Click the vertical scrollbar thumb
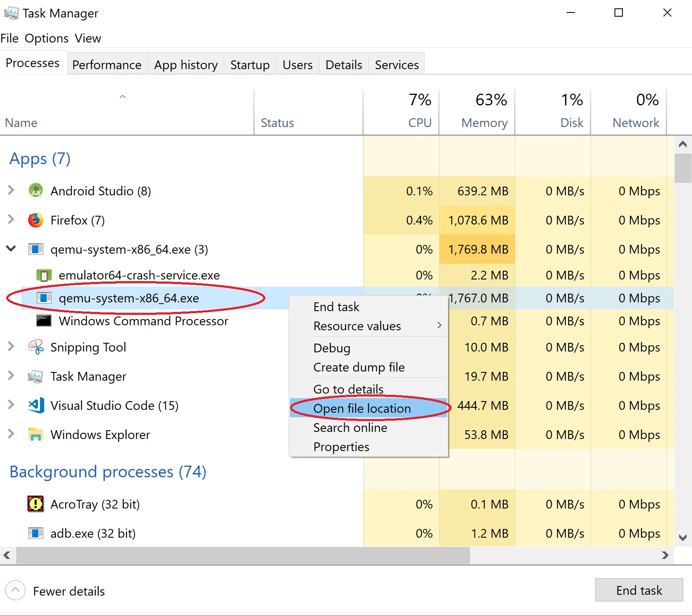This screenshot has width=692, height=616. coord(683,168)
